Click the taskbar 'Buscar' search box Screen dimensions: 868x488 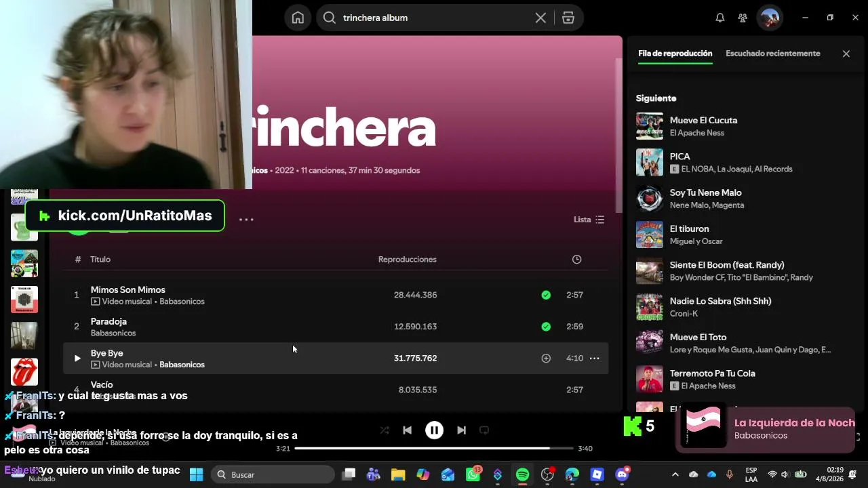click(x=273, y=474)
